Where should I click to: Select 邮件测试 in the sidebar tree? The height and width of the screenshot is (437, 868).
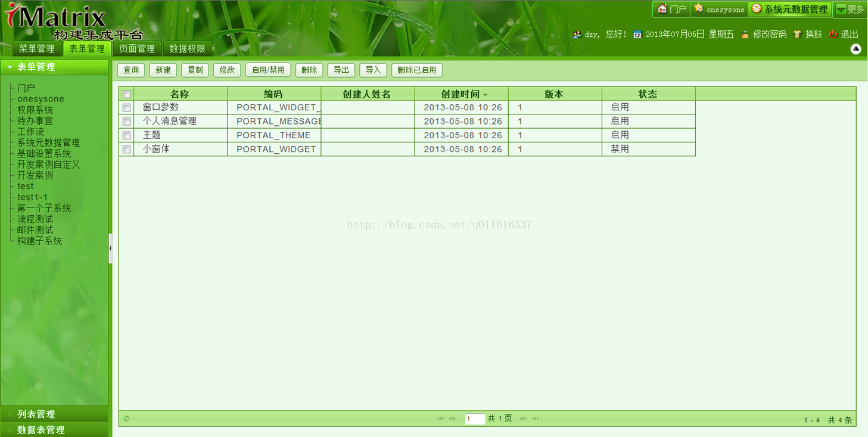[x=35, y=230]
